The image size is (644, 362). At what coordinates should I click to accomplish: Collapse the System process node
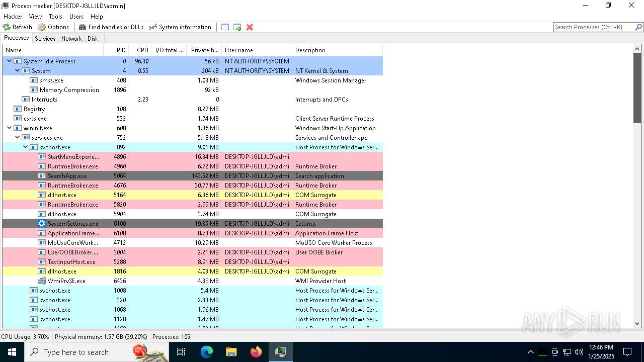[17, 71]
